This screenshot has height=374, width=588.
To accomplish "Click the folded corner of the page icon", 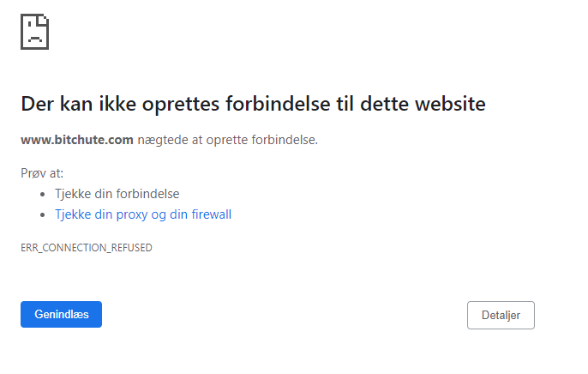I will 42,21.
